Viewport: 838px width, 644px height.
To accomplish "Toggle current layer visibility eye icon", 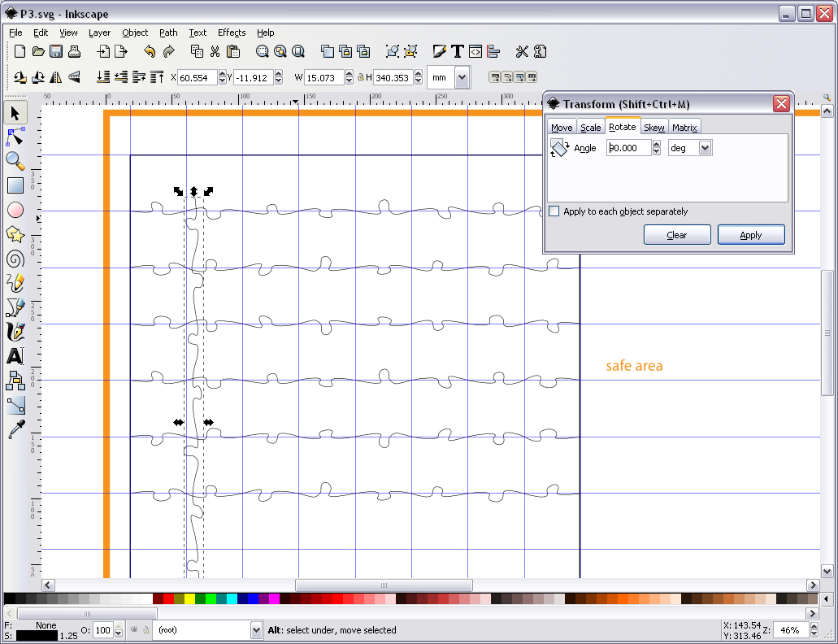I will [x=134, y=629].
